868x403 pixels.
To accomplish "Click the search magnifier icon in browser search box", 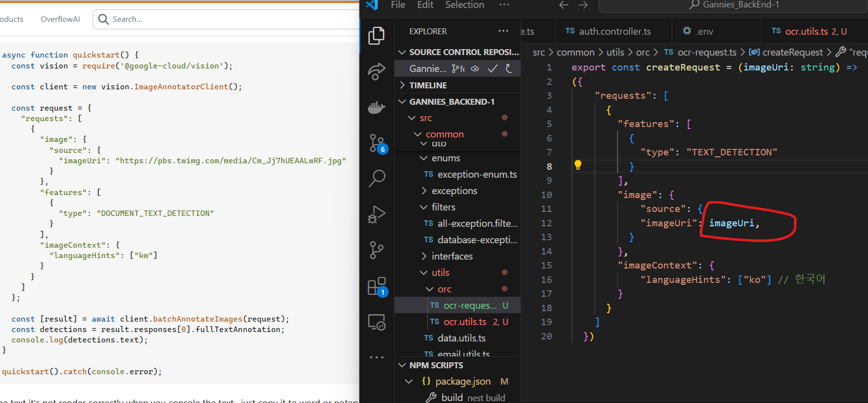I will pos(103,19).
